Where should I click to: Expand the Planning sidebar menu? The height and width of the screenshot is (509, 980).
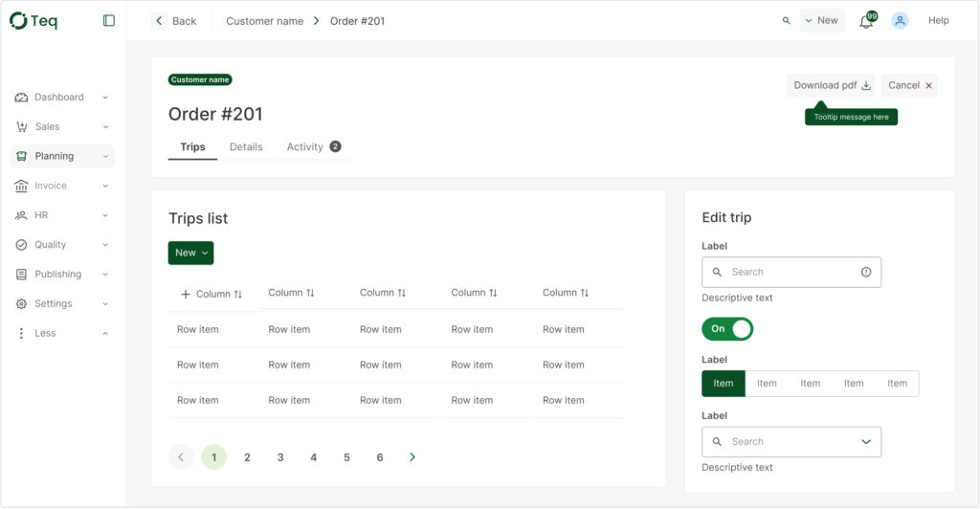pos(62,156)
